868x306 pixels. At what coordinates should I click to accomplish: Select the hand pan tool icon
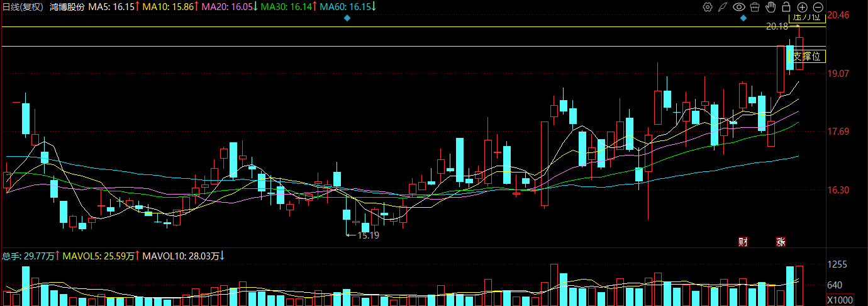771,7
